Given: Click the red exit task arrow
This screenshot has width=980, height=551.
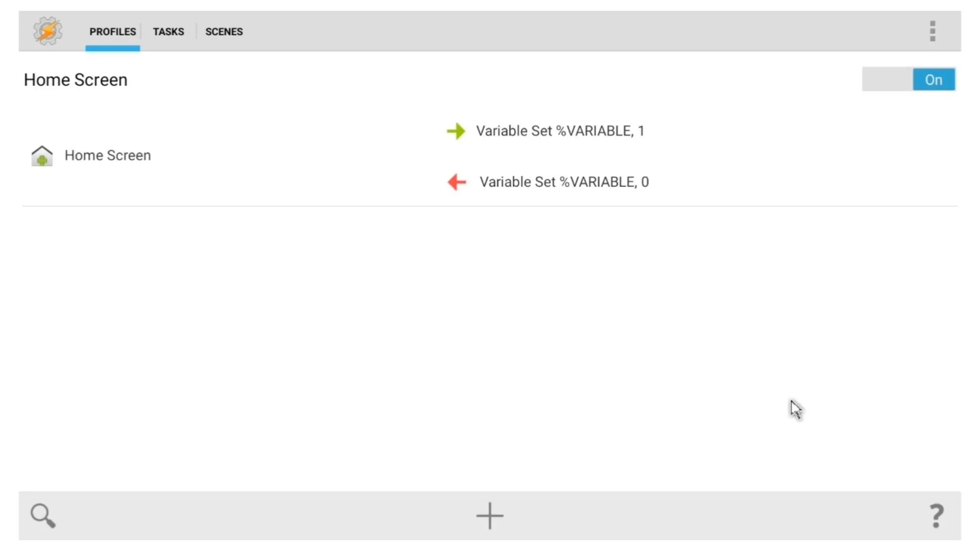Looking at the screenshot, I should (x=457, y=182).
